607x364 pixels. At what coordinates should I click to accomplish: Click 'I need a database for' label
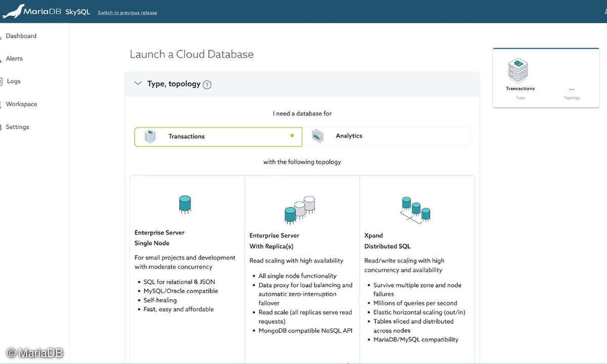(302, 114)
